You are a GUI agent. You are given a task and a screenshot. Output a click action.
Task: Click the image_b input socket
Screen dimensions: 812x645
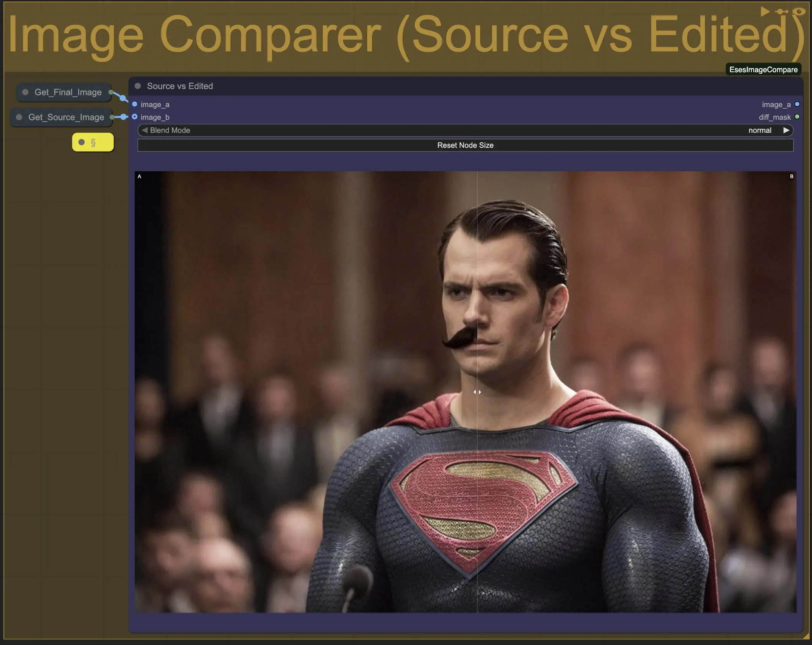click(x=135, y=117)
